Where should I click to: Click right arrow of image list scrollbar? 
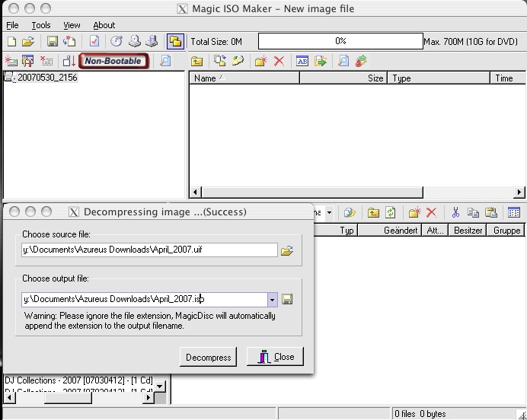519,192
